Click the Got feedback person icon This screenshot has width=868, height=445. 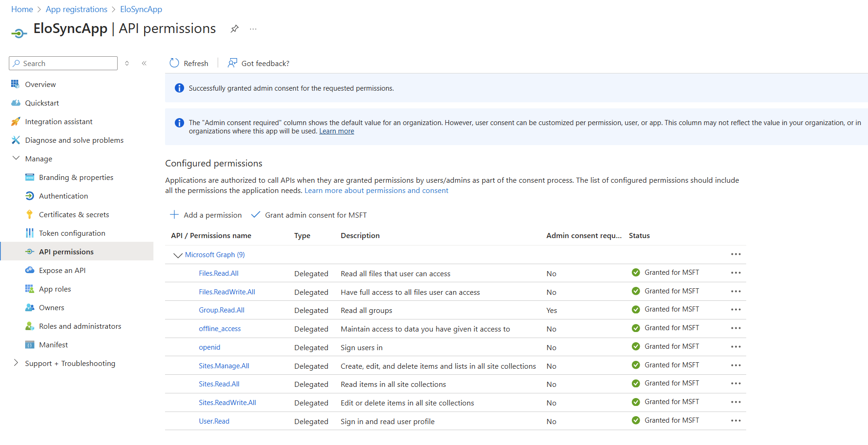click(232, 63)
